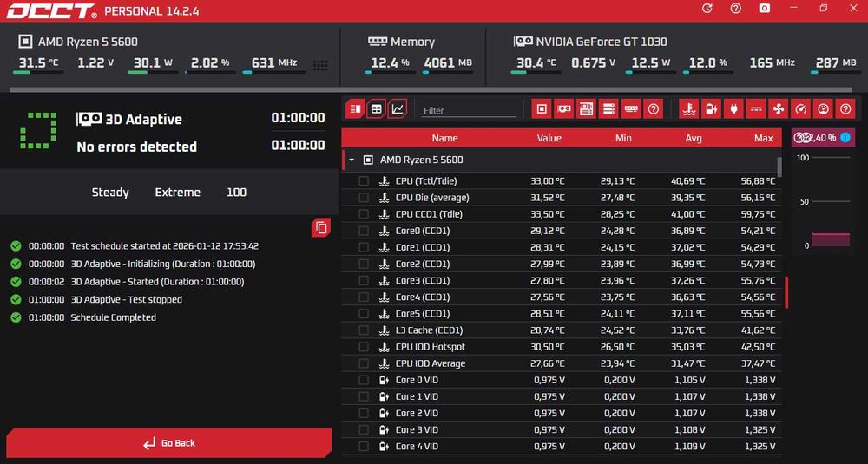The width and height of the screenshot is (868, 464).
Task: Click the help icon beside the memory filter
Action: click(654, 109)
